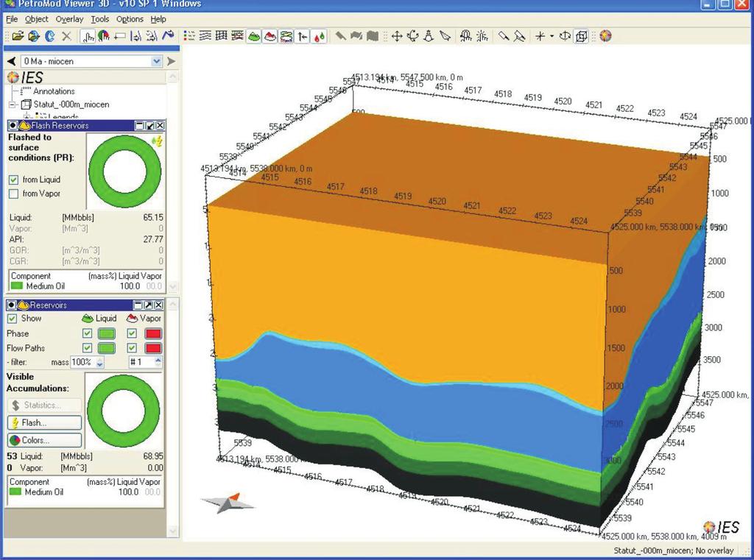Image resolution: width=754 pixels, height=560 pixels.
Task: Click the blue curved arrow toolbar icon
Action: pos(50,36)
